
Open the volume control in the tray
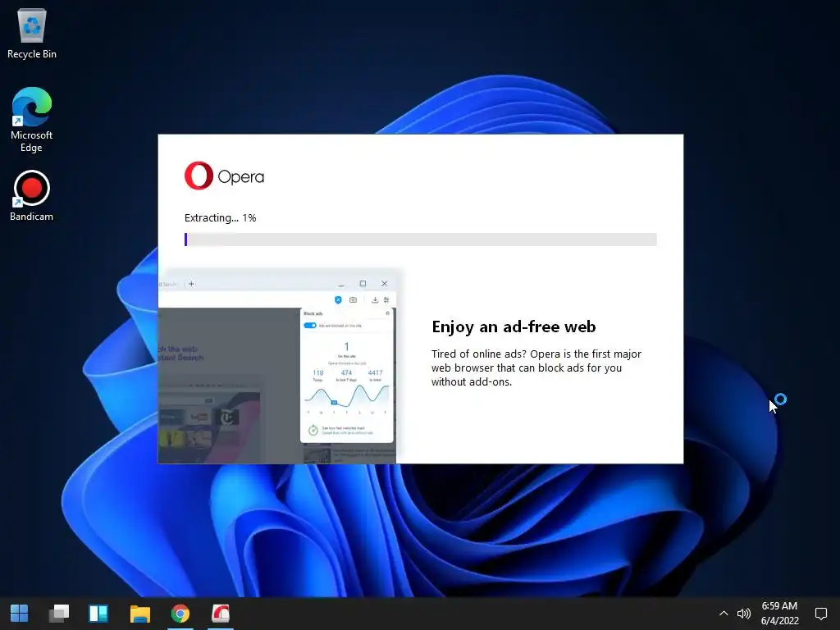point(743,614)
